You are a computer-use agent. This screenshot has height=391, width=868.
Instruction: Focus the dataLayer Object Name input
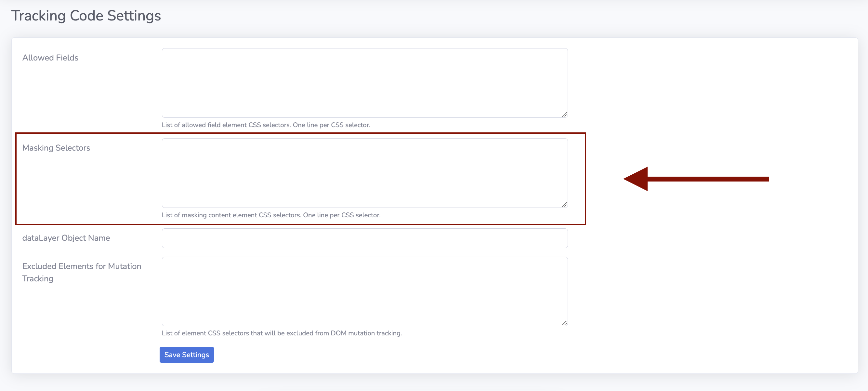364,238
